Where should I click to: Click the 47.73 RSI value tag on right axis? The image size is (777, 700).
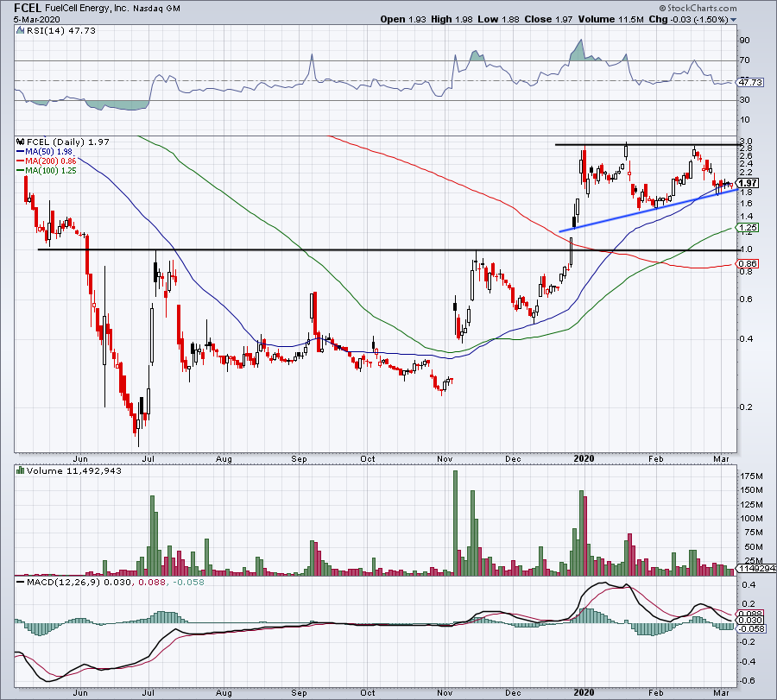point(750,82)
